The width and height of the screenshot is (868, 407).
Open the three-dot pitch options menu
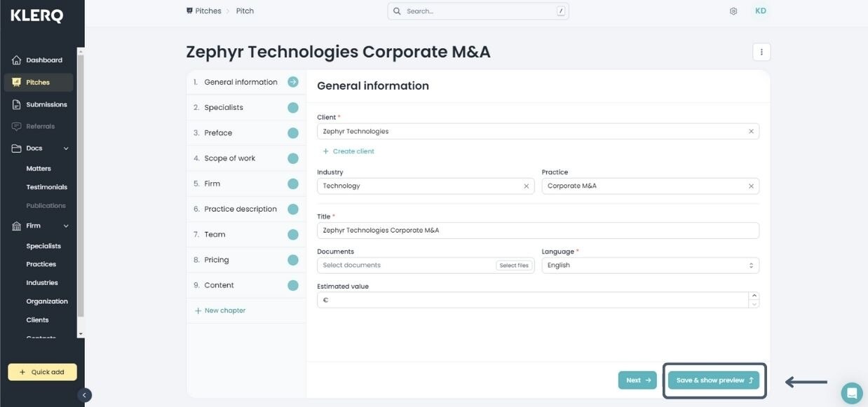(x=761, y=52)
